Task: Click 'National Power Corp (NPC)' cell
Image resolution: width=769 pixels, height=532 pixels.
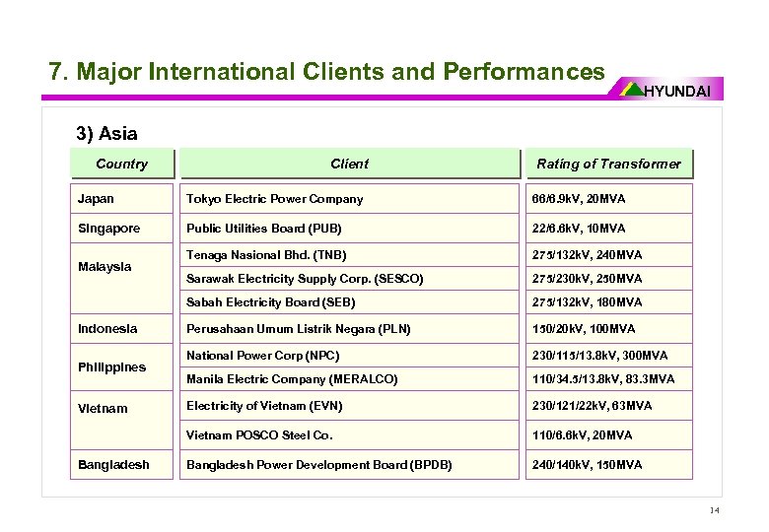Action: coord(349,355)
